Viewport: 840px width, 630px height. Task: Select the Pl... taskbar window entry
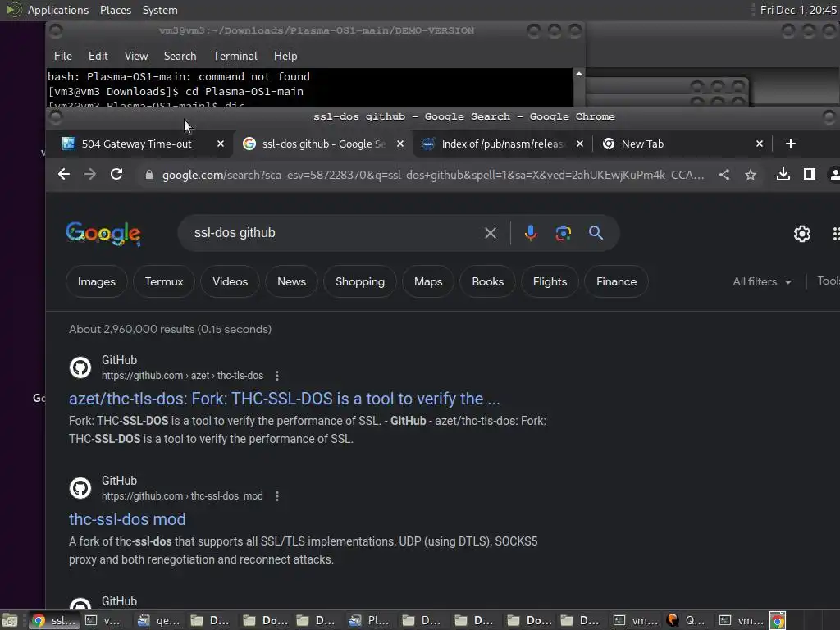click(370, 620)
